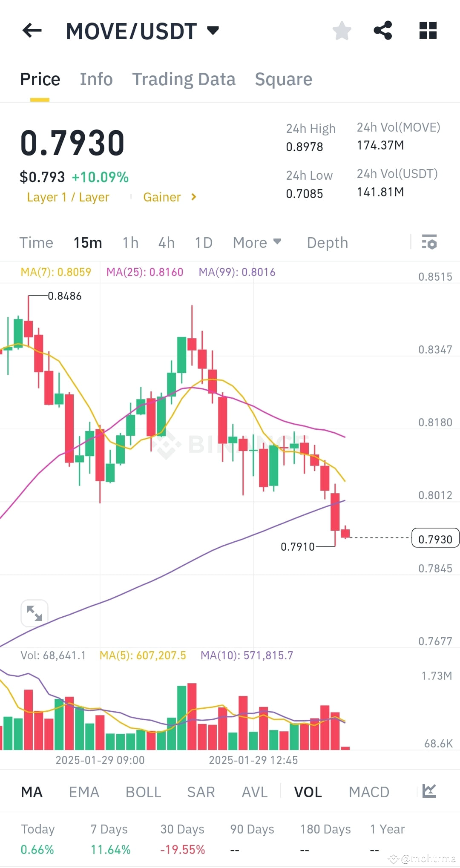Enable the BOLL indicator
Image resolution: width=460 pixels, height=868 pixels.
(x=143, y=791)
